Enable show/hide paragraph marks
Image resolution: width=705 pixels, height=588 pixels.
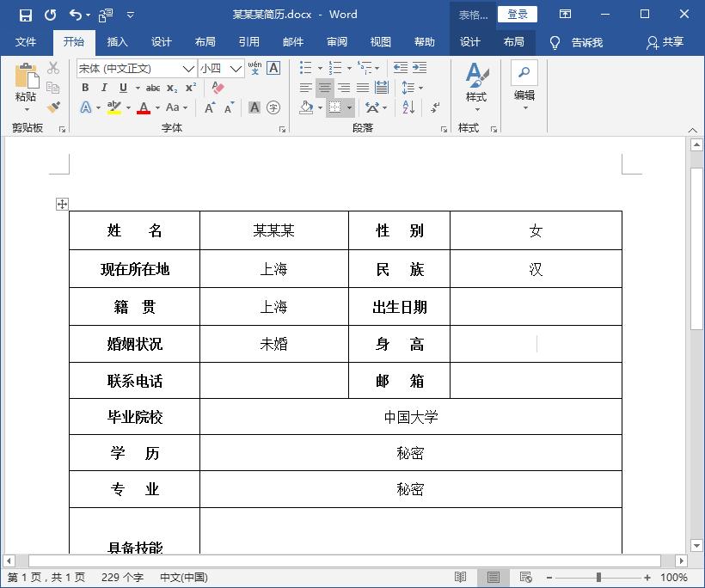[x=433, y=108]
